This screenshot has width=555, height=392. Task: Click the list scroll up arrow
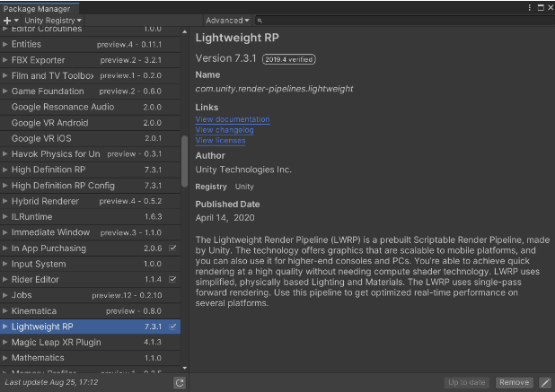184,31
